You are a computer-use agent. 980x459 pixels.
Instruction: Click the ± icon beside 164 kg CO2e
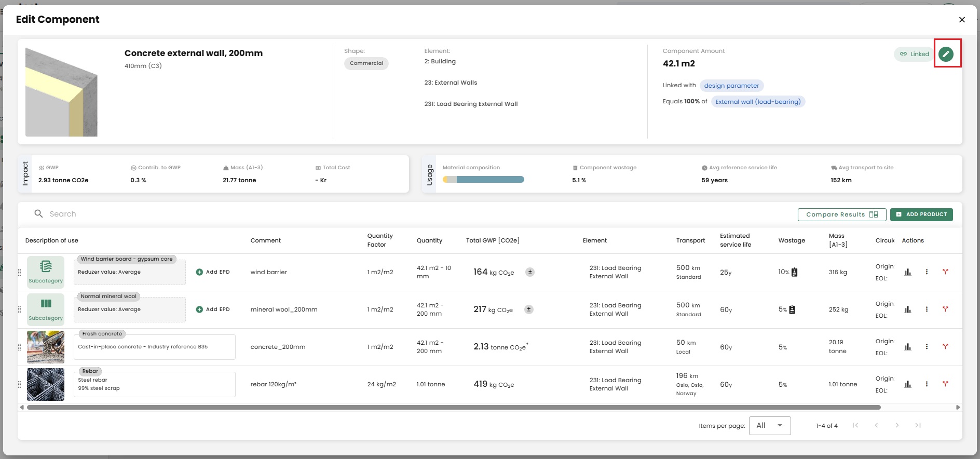[x=529, y=272]
